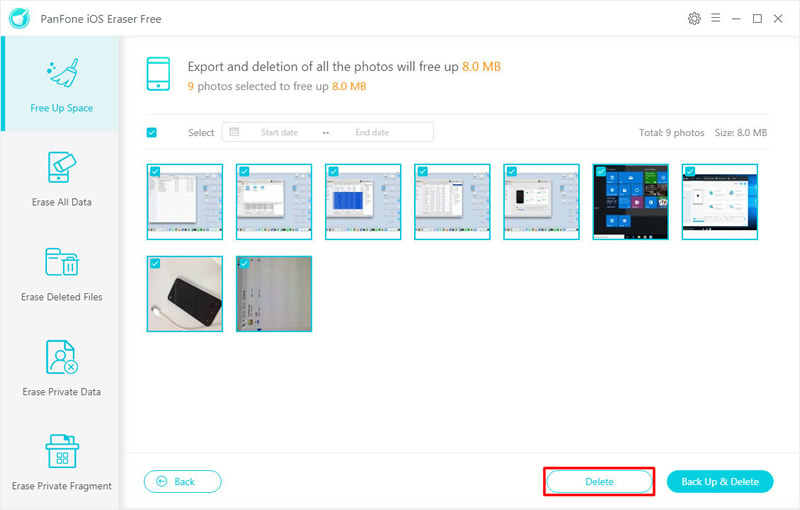The image size is (800, 510).
Task: Select the blue spreadsheet screenshot thumbnail
Action: 363,202
